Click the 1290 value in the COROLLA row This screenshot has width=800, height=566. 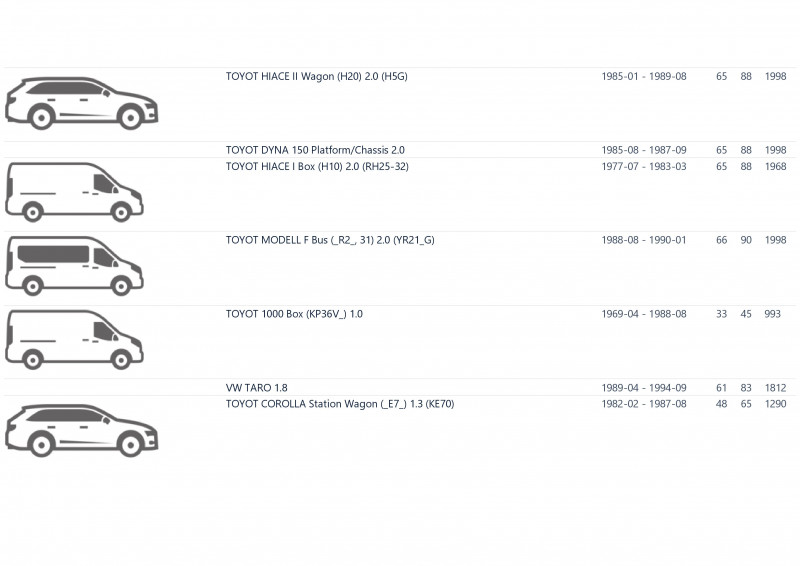(x=775, y=404)
